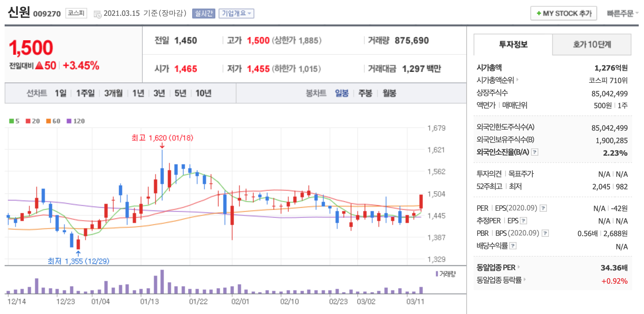Select 월봉 candlestick chart
Image resolution: width=644 pixels, height=314 pixels.
(x=389, y=93)
